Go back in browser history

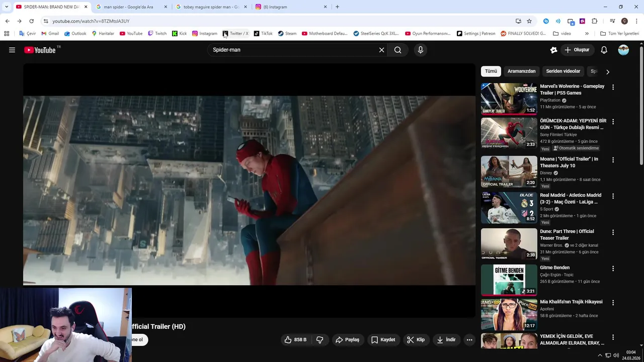click(7, 21)
